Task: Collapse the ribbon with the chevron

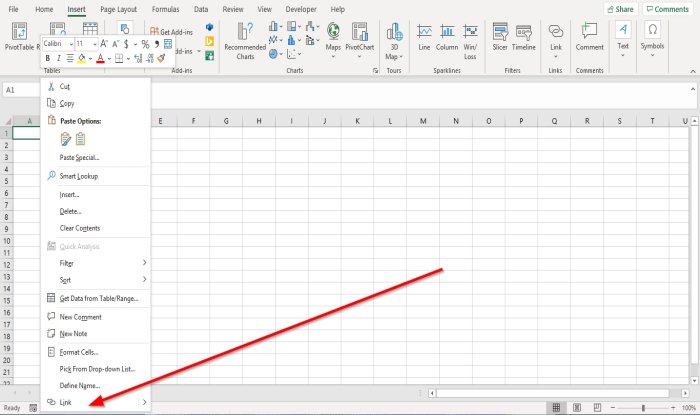Action: [692, 71]
